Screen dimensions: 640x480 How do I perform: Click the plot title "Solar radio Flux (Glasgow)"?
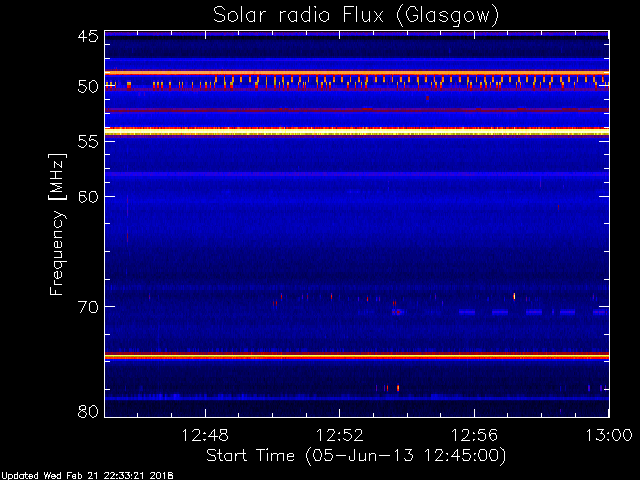click(356, 16)
